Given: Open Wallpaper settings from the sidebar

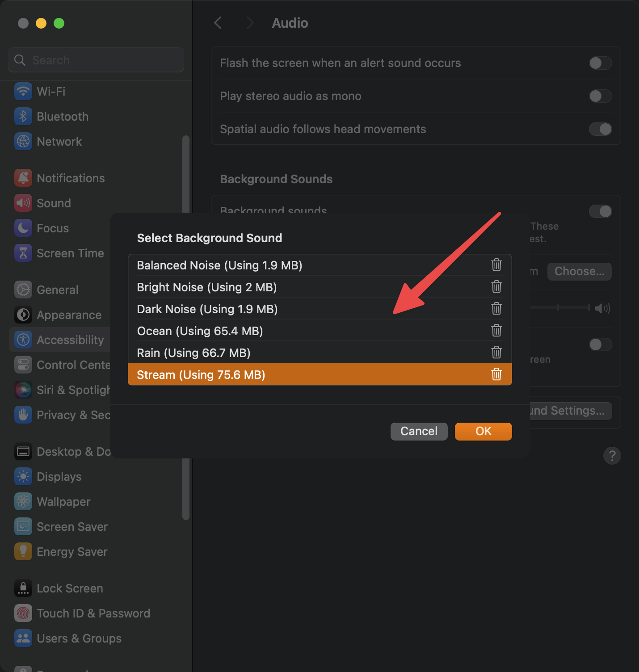Looking at the screenshot, I should [63, 501].
